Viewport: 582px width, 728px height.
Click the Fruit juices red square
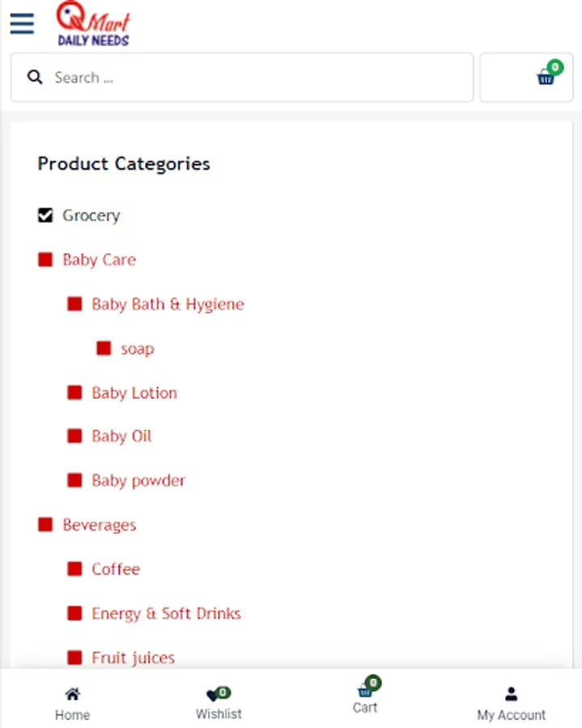pyautogui.click(x=74, y=658)
